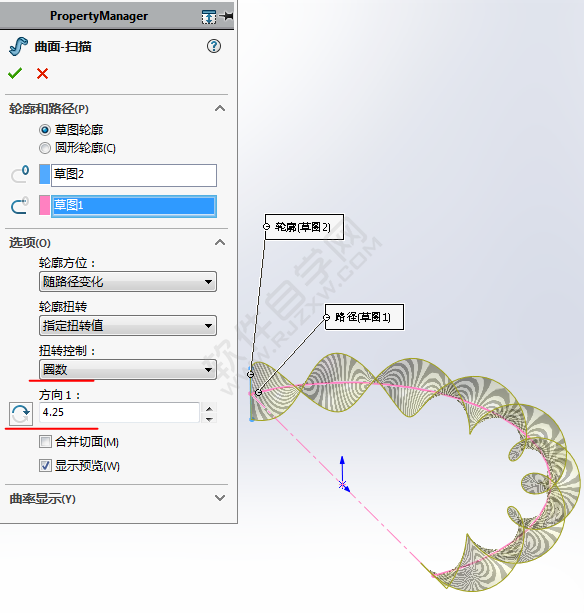Click the PropertyManager pin icon

pos(226,16)
